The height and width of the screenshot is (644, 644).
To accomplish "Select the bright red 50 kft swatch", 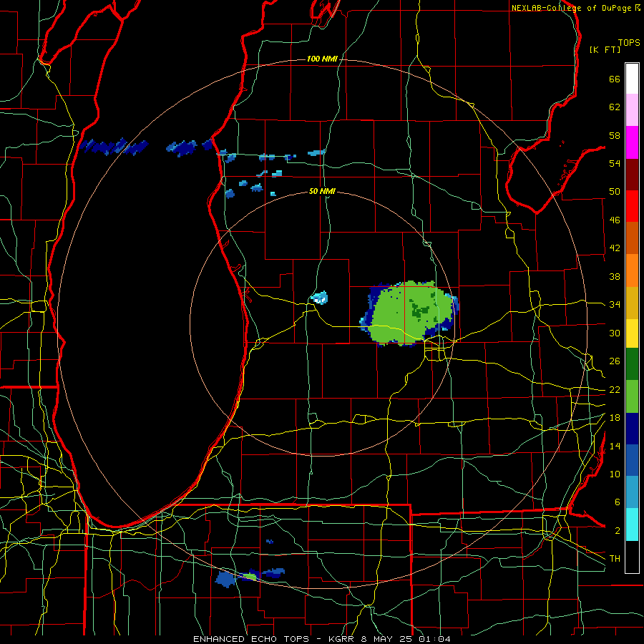I will tap(632, 206).
